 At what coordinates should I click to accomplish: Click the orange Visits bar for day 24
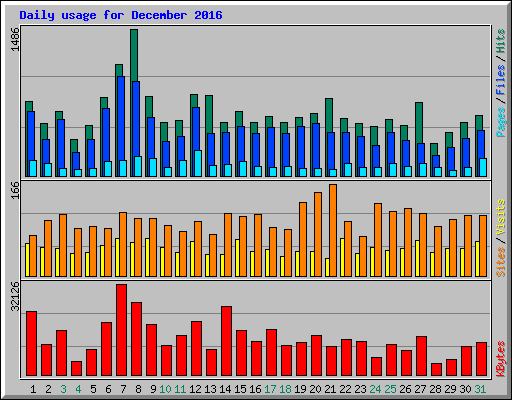(x=378, y=240)
